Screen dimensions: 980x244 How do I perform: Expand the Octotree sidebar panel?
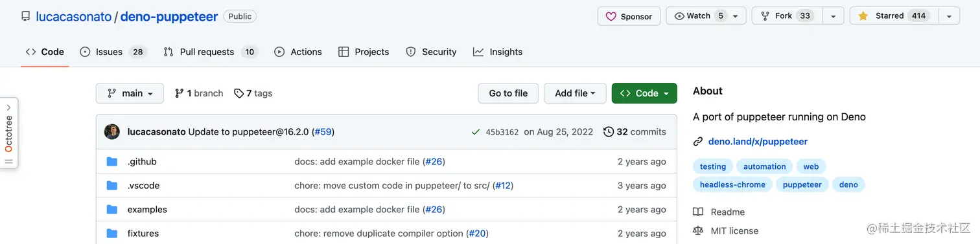tap(8, 133)
